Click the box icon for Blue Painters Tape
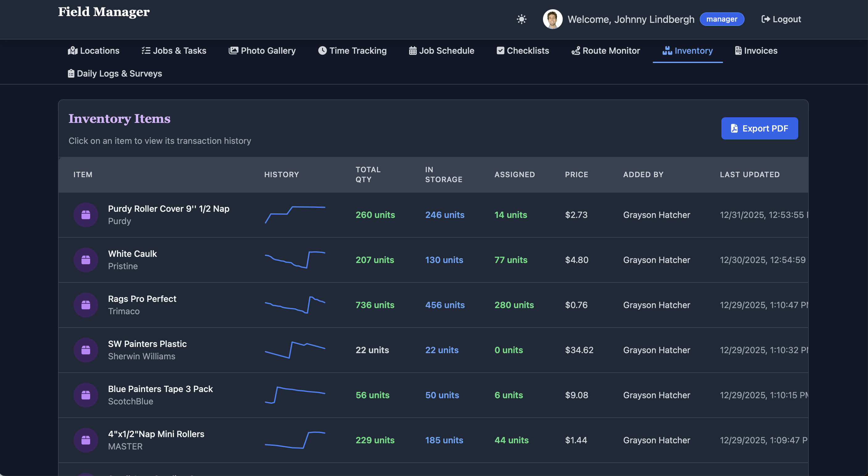The image size is (868, 476). [x=86, y=395]
